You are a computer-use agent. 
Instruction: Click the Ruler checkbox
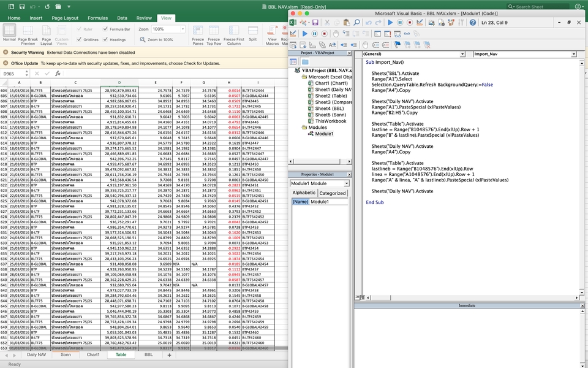pyautogui.click(x=79, y=29)
